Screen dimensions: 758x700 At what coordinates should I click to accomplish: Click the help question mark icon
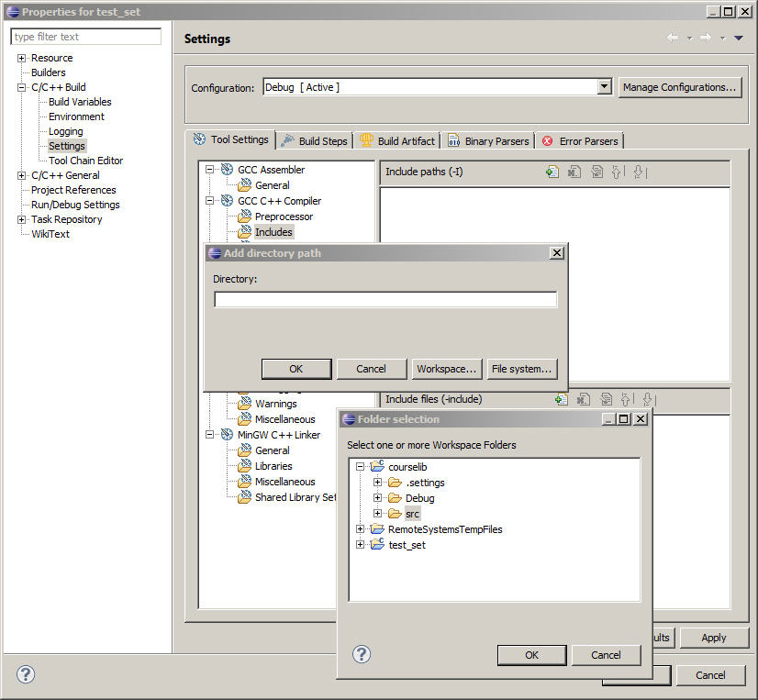pos(362,654)
